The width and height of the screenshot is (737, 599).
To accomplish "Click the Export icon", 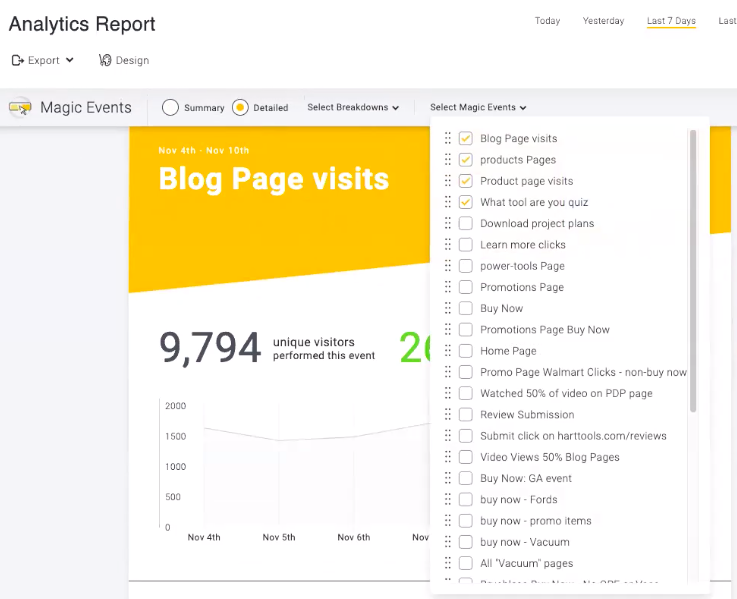I will click(x=17, y=60).
